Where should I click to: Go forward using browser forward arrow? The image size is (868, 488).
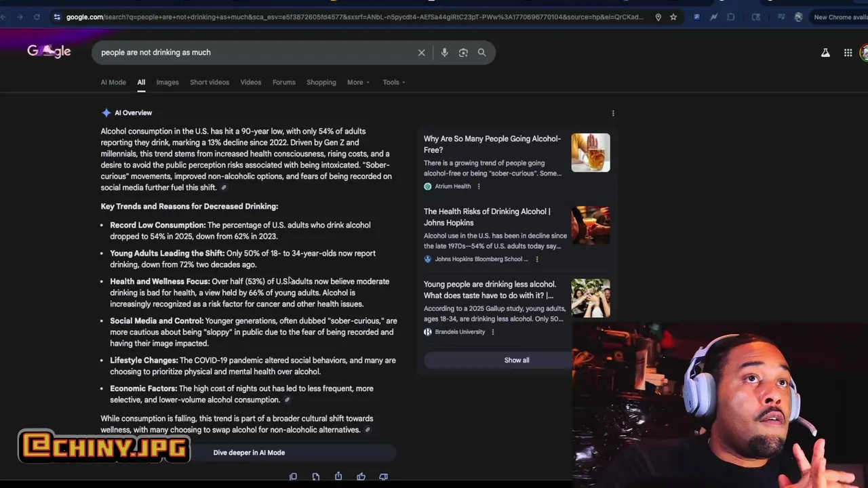[x=20, y=17]
